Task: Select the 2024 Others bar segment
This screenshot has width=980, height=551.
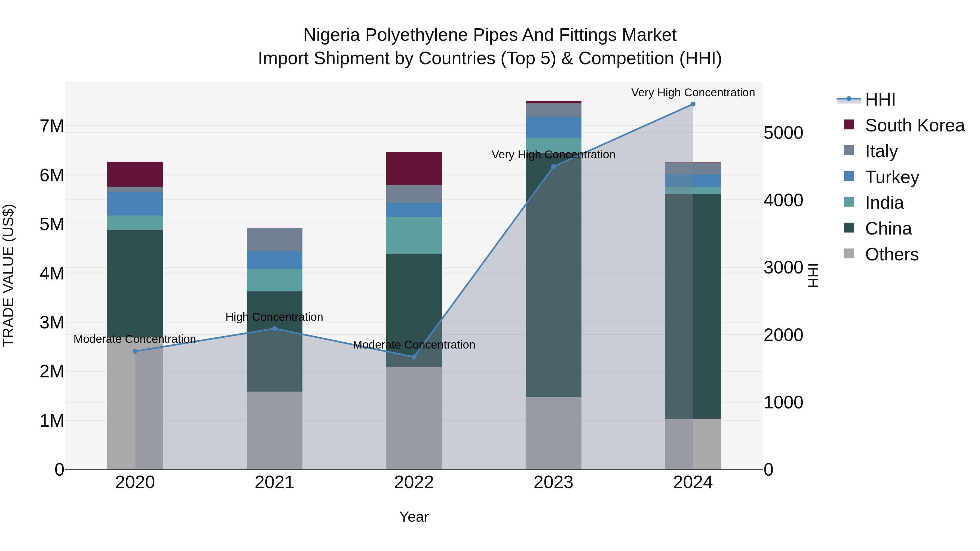Action: click(x=693, y=444)
